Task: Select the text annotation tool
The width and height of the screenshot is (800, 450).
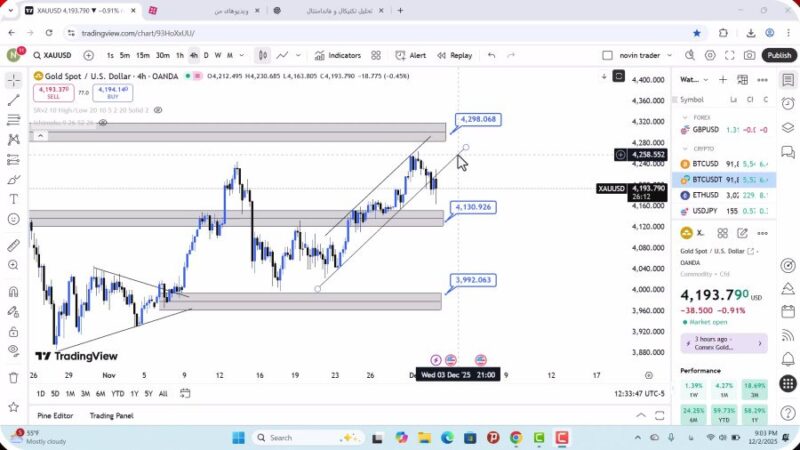Action: coord(13,199)
